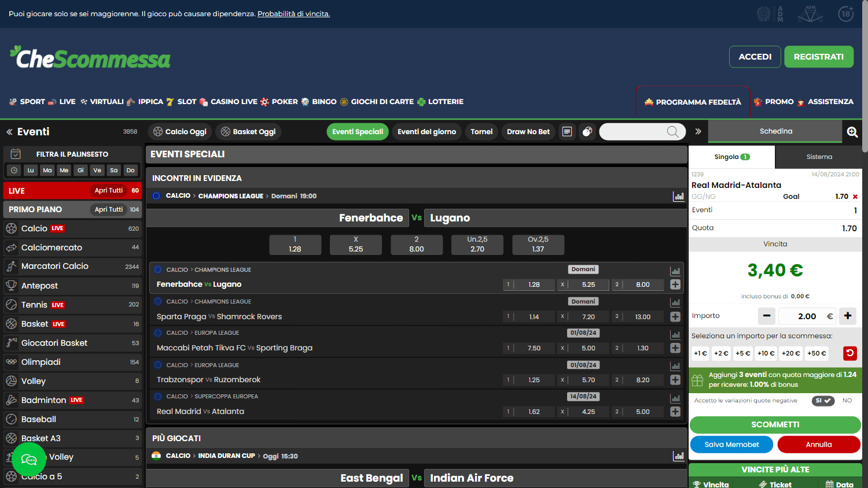Increase bet amount with plus button
This screenshot has height=488, width=868.
point(848,316)
